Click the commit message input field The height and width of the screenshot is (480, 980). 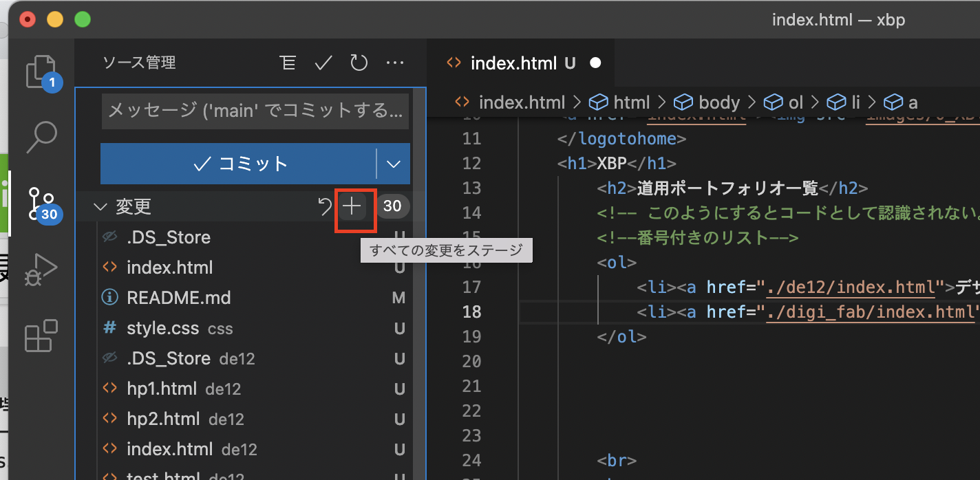pyautogui.click(x=255, y=111)
